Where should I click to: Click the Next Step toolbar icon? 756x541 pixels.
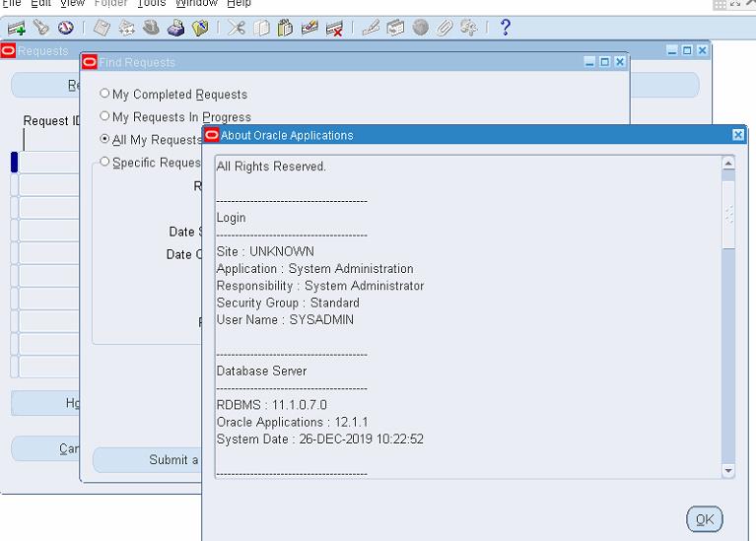point(127,28)
